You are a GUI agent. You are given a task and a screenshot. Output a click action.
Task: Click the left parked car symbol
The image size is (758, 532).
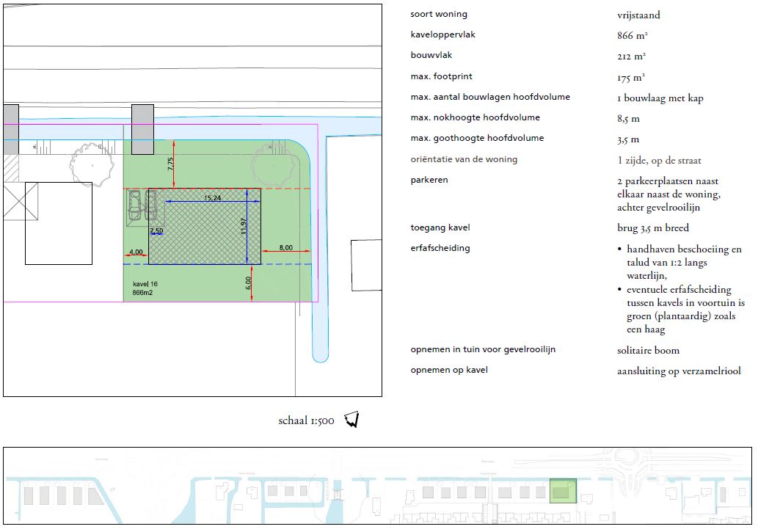click(135, 205)
